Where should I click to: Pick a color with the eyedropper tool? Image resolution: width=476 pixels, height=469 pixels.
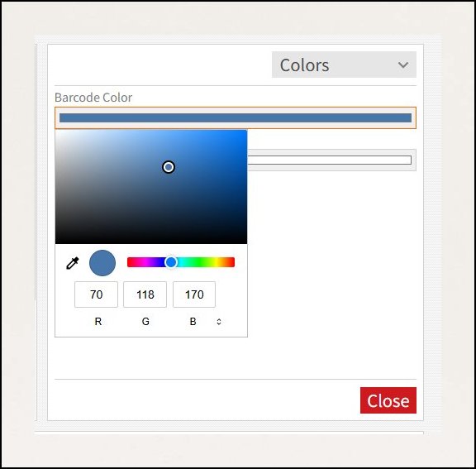click(x=73, y=263)
